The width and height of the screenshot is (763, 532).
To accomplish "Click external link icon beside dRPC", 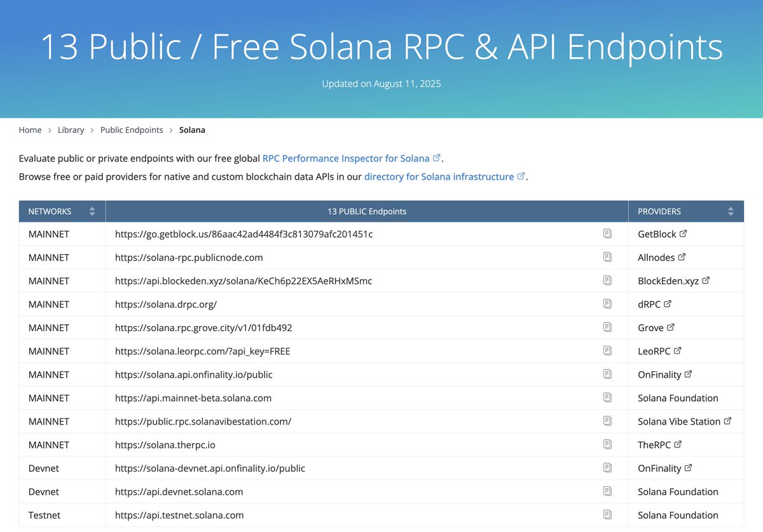I will [x=668, y=304].
